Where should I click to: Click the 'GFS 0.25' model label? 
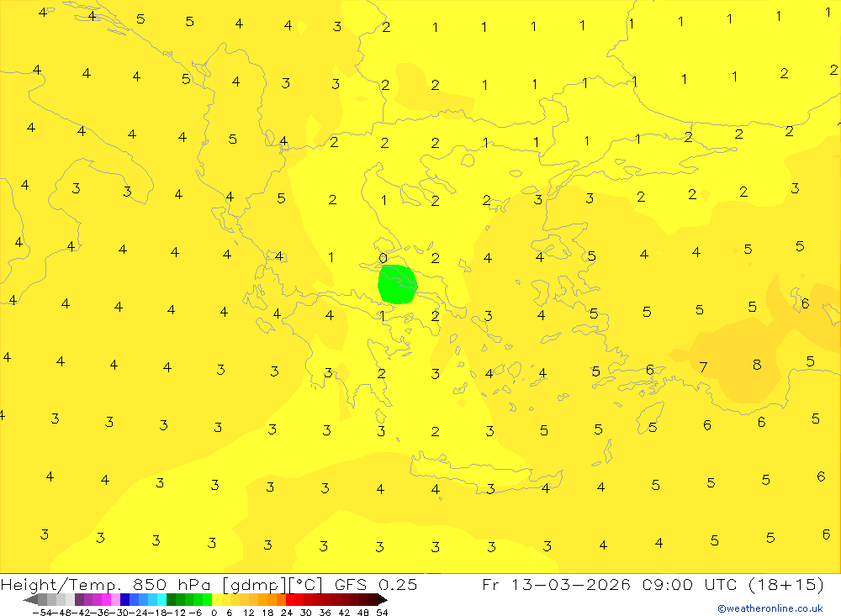pyautogui.click(x=375, y=585)
